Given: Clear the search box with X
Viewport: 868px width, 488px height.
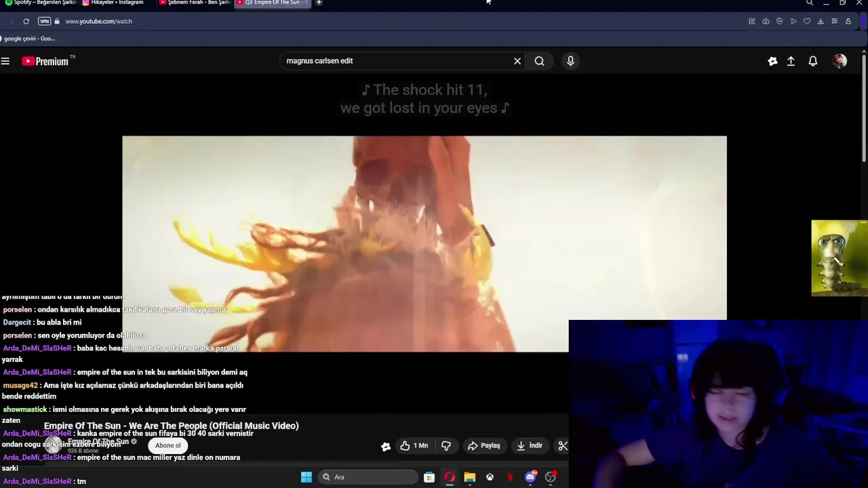Looking at the screenshot, I should 517,61.
